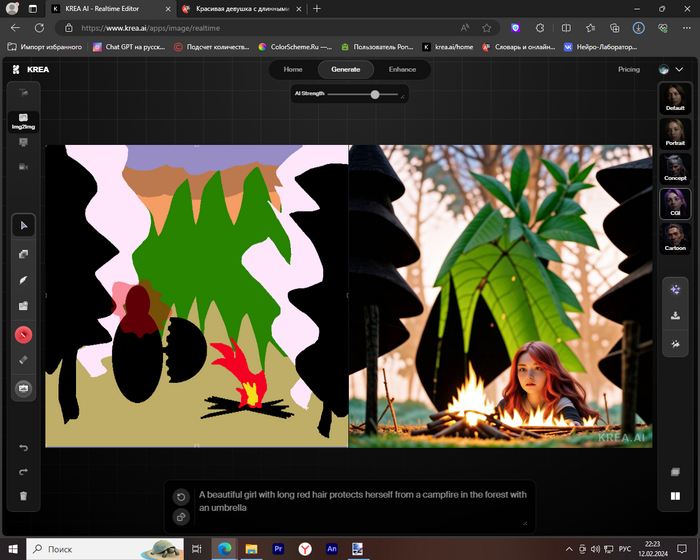Switch to the Enhance tab

pyautogui.click(x=402, y=70)
